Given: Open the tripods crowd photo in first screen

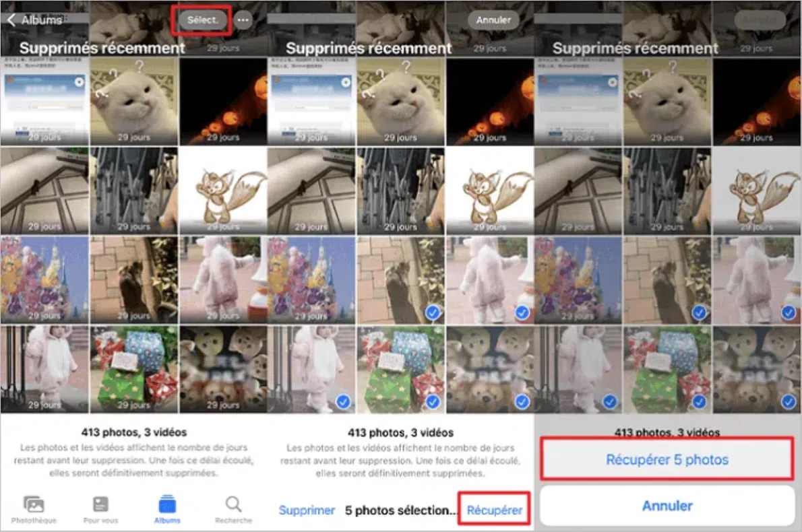Looking at the screenshot, I should [x=134, y=191].
